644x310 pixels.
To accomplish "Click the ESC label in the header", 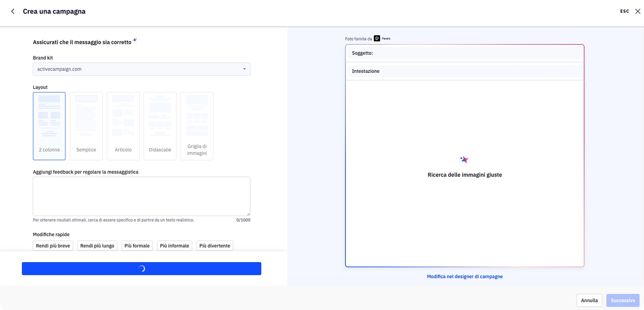I will click(624, 11).
